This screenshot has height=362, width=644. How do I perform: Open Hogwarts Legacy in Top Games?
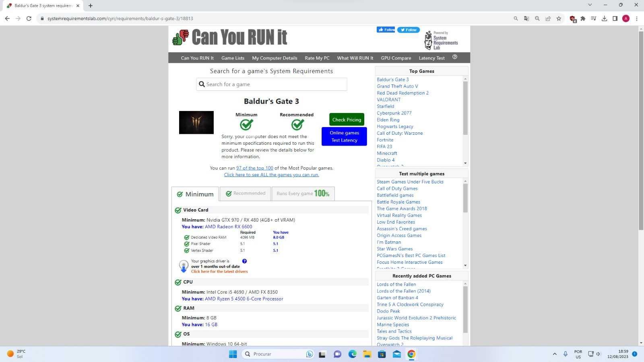[x=395, y=126]
